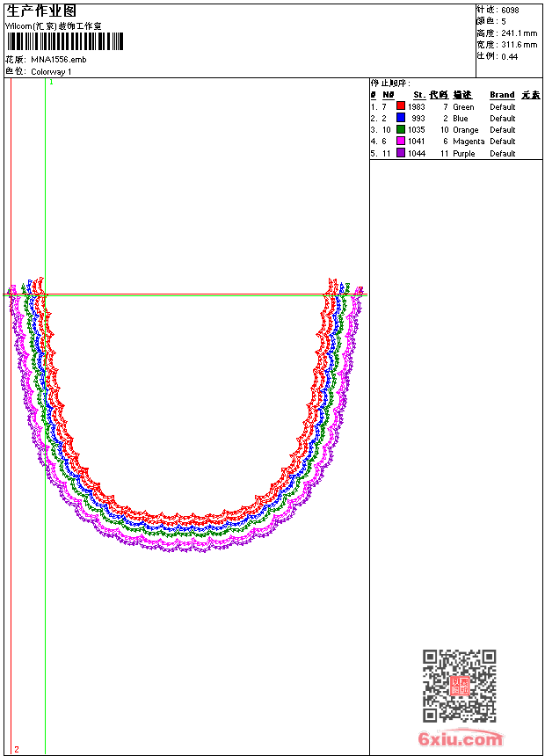Click the stitch count value 6098
The height and width of the screenshot is (756, 545).
(510, 11)
